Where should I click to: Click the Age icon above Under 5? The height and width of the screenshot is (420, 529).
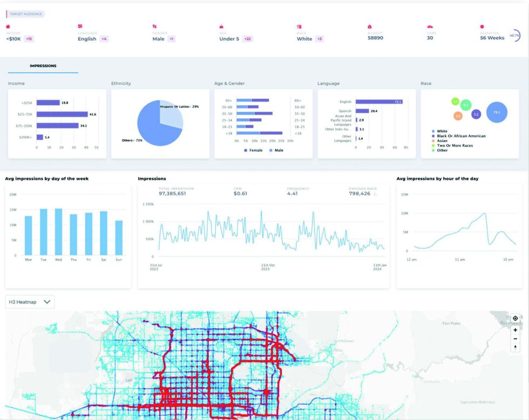[x=221, y=26]
